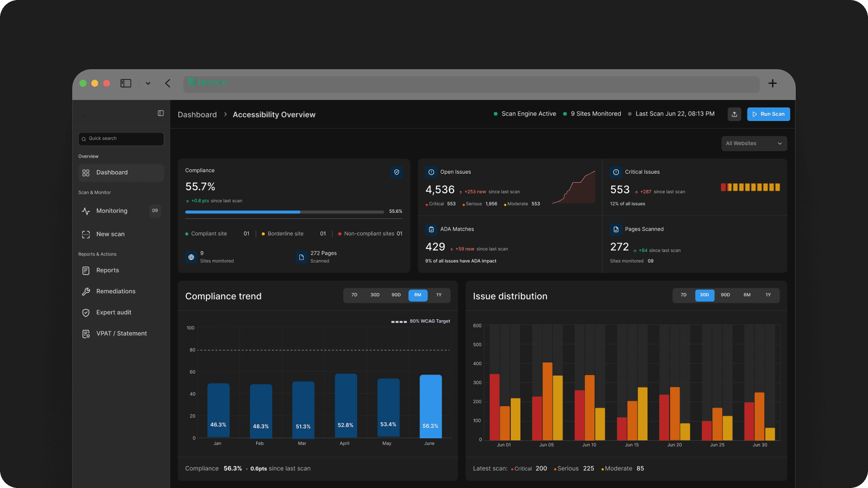Select 6M range in Compliance trend
Viewport: 868px width, 488px height.
click(x=418, y=295)
